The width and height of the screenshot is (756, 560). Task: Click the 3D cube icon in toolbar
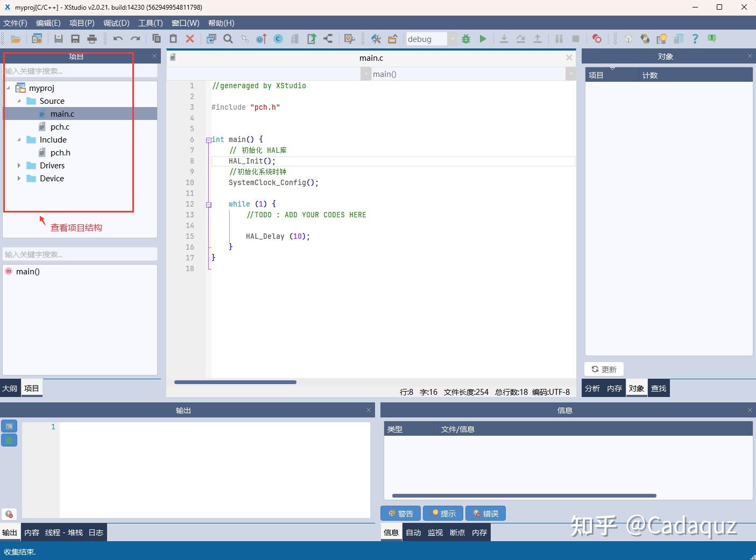[x=628, y=39]
